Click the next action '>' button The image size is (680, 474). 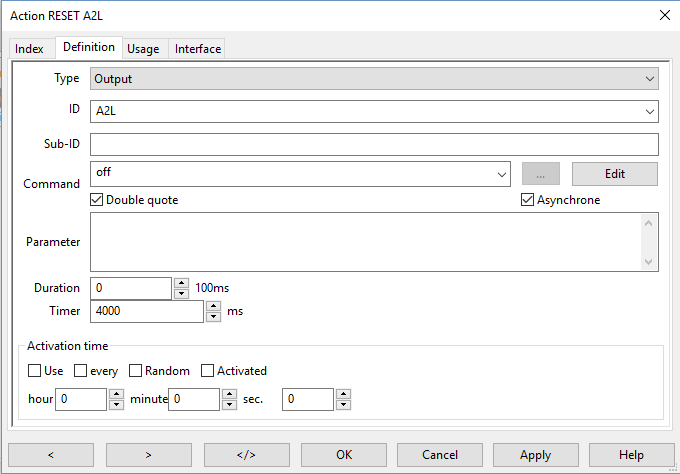149,455
